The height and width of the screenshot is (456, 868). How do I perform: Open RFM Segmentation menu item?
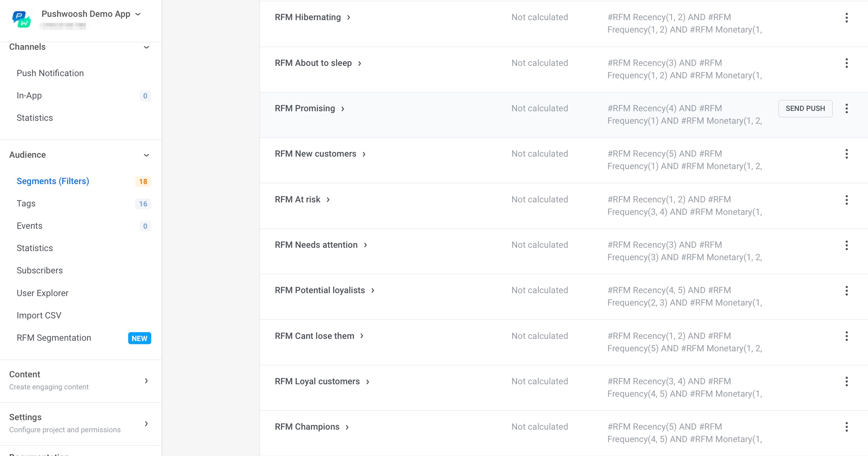click(54, 338)
